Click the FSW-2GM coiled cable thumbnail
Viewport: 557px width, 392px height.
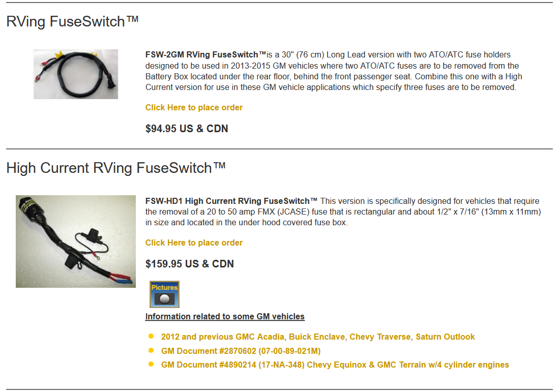76,74
